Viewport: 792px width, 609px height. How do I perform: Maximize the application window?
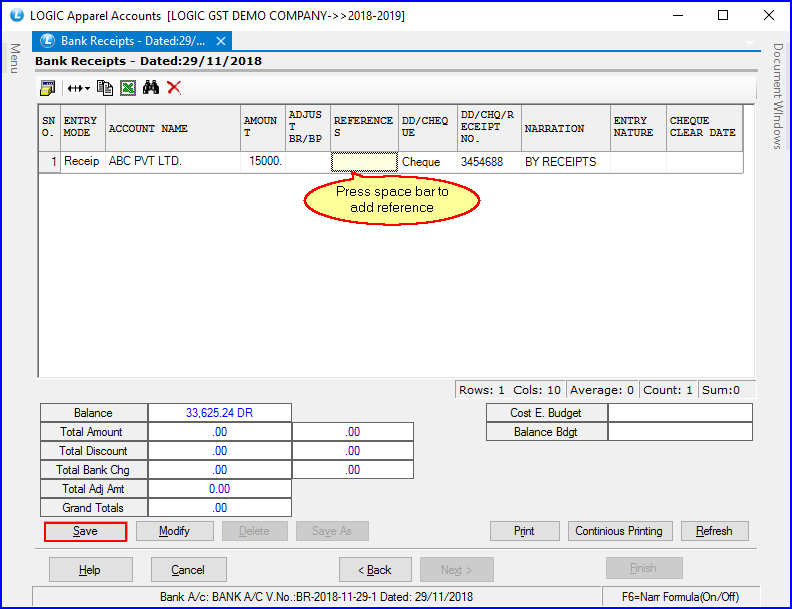coord(723,15)
